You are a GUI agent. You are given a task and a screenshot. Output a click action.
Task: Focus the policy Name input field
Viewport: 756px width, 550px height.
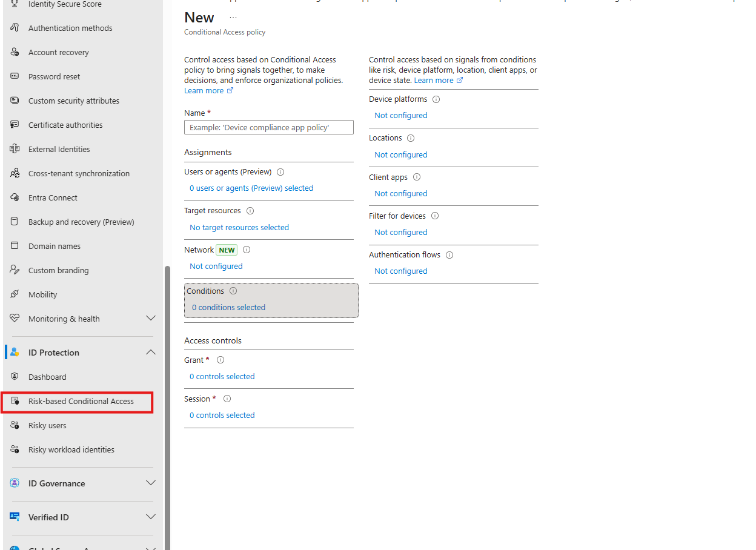269,127
